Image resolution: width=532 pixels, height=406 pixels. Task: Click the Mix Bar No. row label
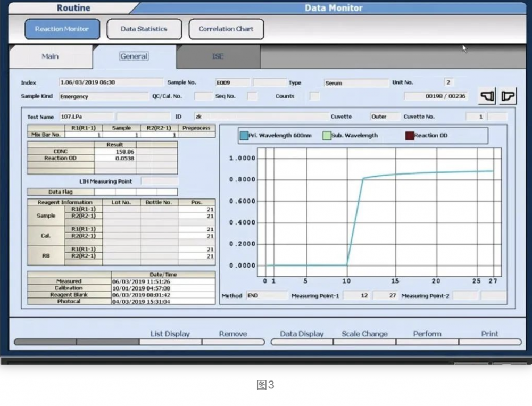[x=46, y=135]
